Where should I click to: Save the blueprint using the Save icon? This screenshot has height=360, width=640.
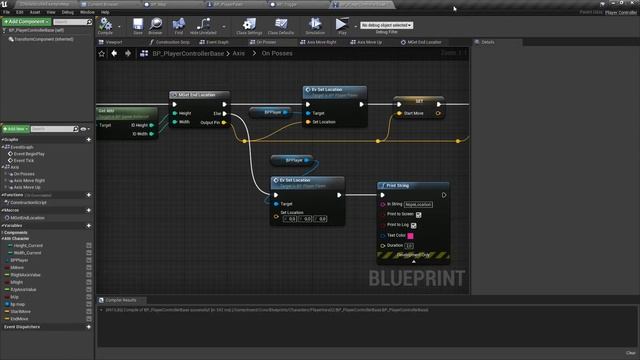pos(138,24)
